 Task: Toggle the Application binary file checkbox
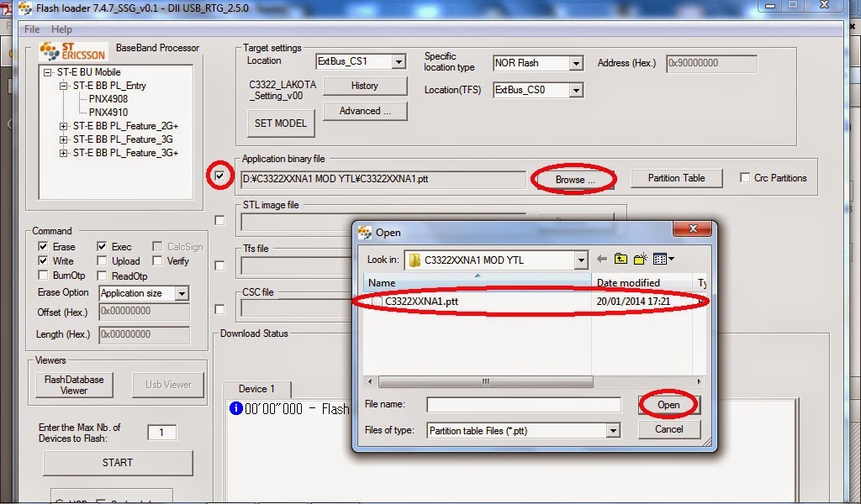pyautogui.click(x=219, y=176)
